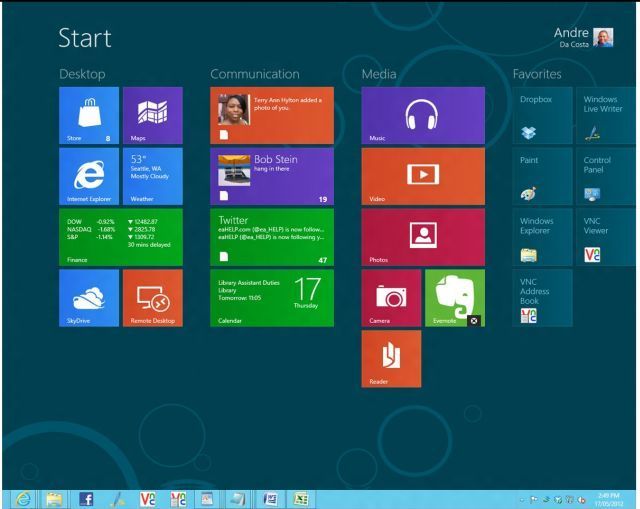Launch the Music tile
Screen dimensions: 640x509
(422, 115)
